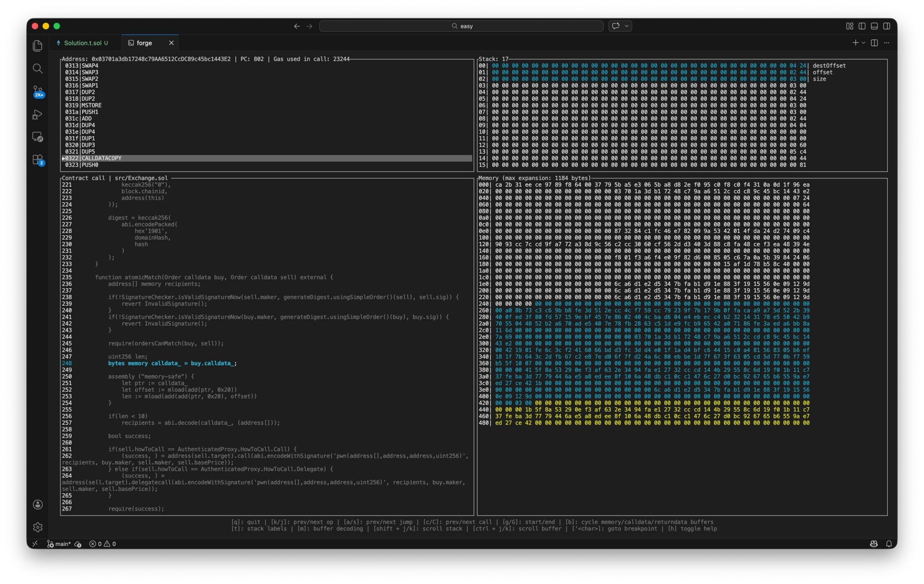Open the Search view icon

tap(38, 68)
